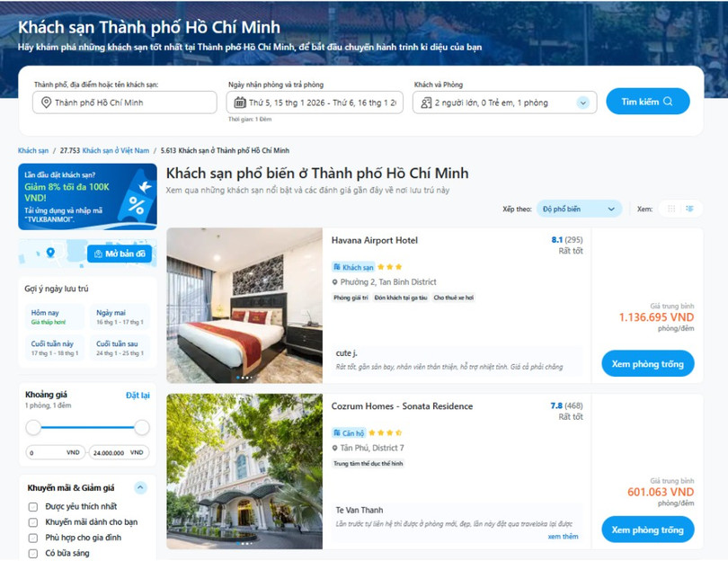This screenshot has width=728, height=561.
Task: Click the calendar icon in date field
Action: [240, 102]
